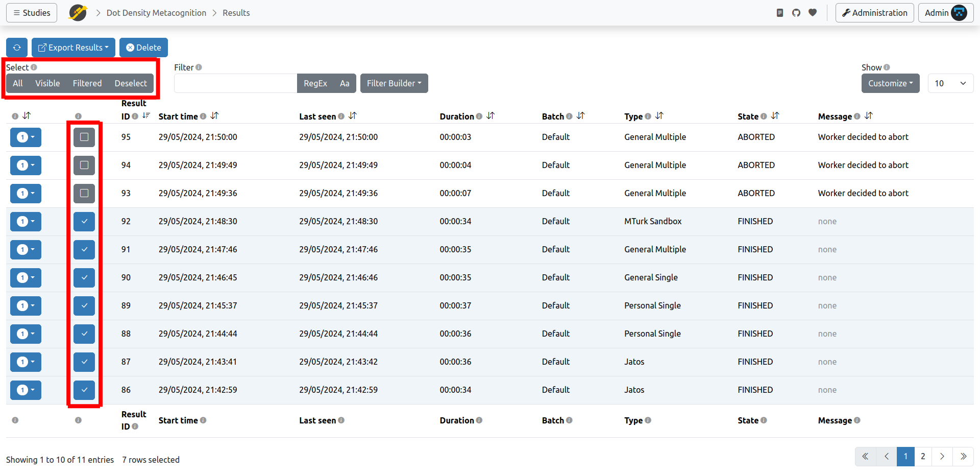Uncheck the checkbox for result 91

tap(84, 249)
